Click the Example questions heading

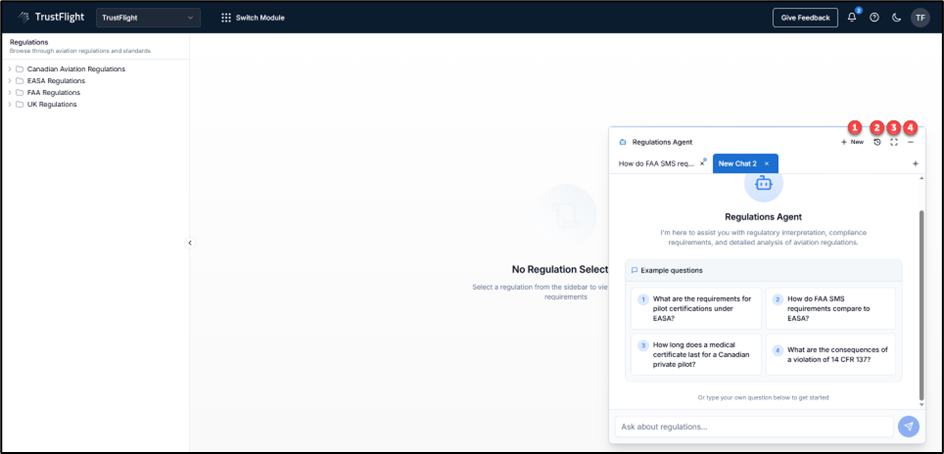coord(671,270)
